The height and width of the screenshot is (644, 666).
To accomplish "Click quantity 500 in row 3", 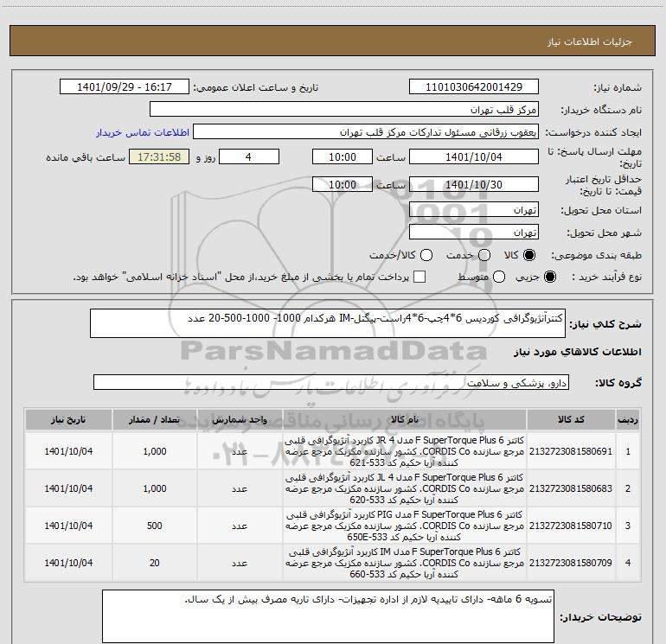I will coord(155,526).
